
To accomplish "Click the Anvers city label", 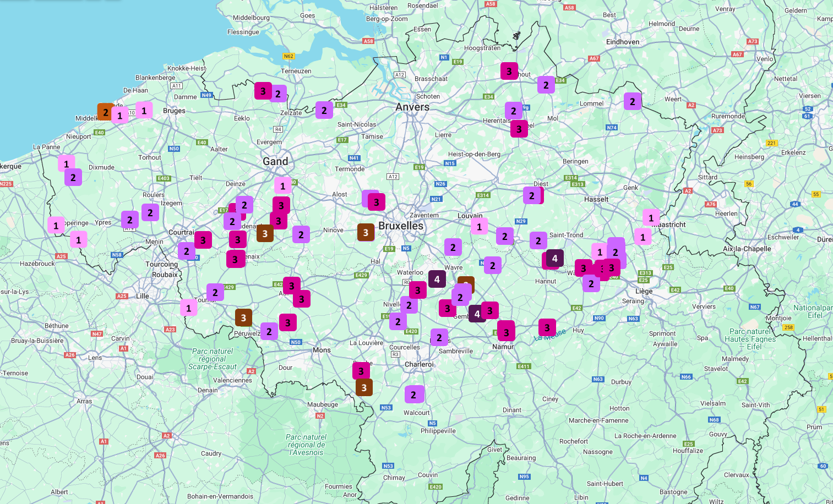I will tap(412, 107).
